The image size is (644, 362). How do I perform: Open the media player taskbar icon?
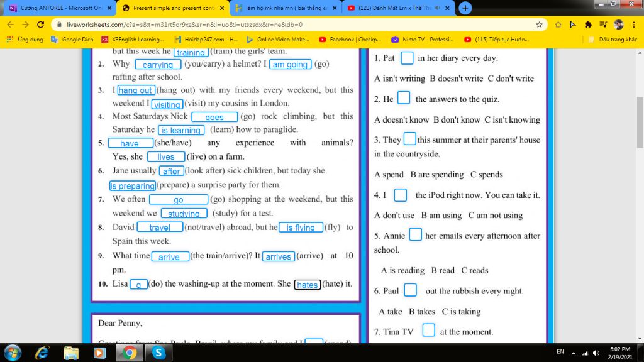pyautogui.click(x=99, y=353)
